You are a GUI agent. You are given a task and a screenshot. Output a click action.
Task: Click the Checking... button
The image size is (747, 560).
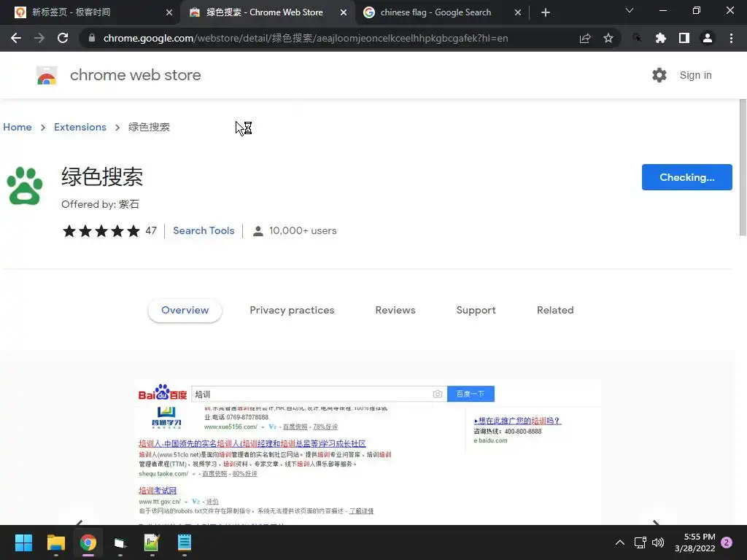[686, 177]
